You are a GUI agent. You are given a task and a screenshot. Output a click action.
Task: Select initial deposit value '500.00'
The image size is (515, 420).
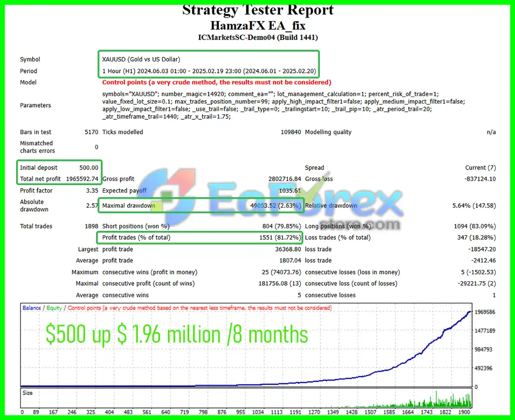pos(89,168)
